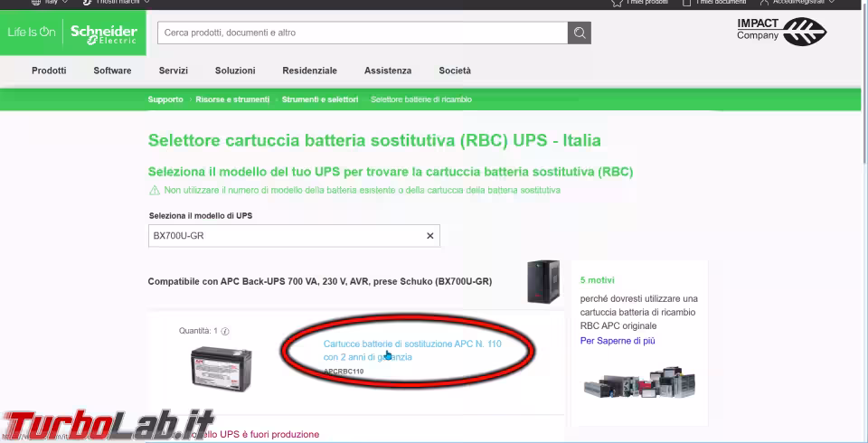Open the Software menu

(112, 71)
